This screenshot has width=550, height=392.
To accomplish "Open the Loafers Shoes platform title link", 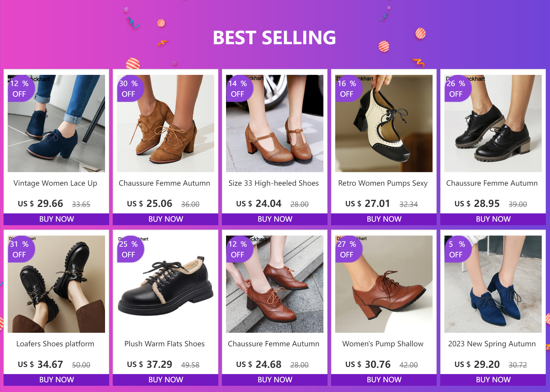I will point(55,344).
